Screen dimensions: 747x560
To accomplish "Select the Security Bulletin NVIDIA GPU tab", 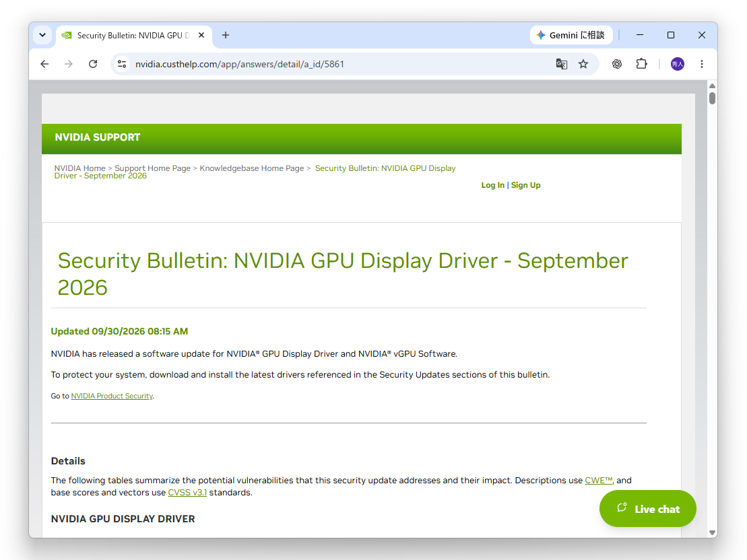I will coord(134,36).
